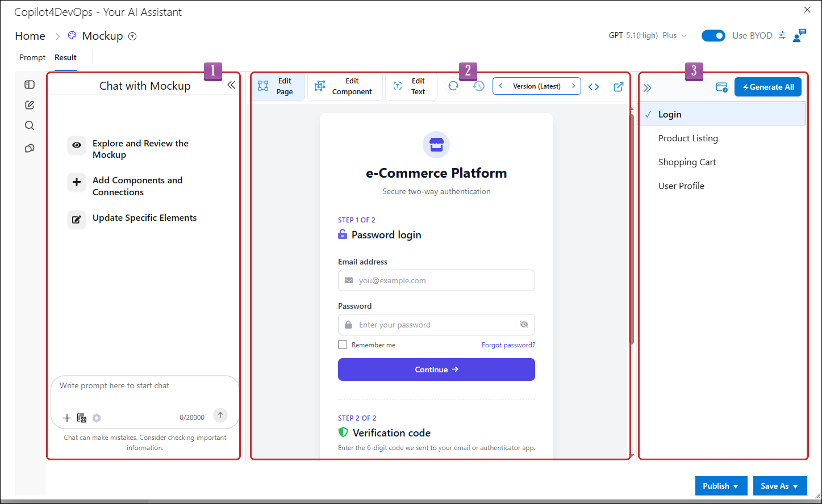Switch to the Prompt tab
The image size is (822, 504).
[32, 57]
